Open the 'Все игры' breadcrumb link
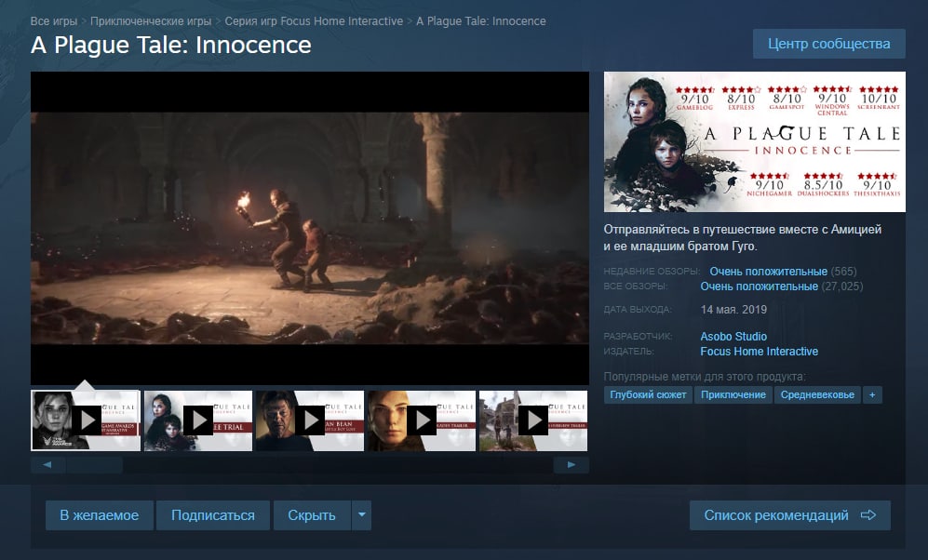Viewport: 928px width, 560px height. 54,21
